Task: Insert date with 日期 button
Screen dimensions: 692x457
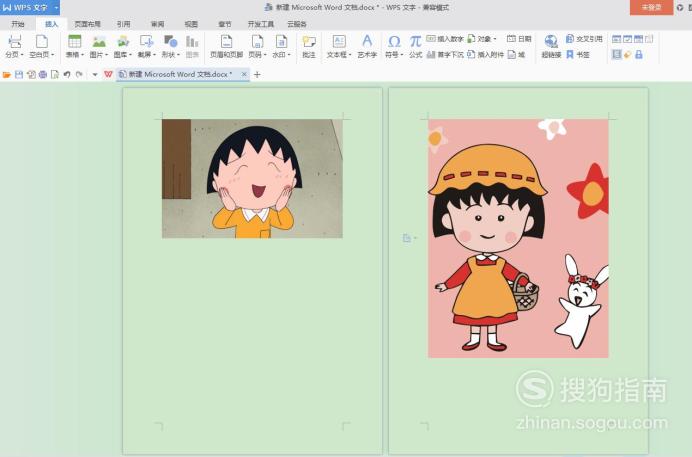Action: (x=519, y=39)
